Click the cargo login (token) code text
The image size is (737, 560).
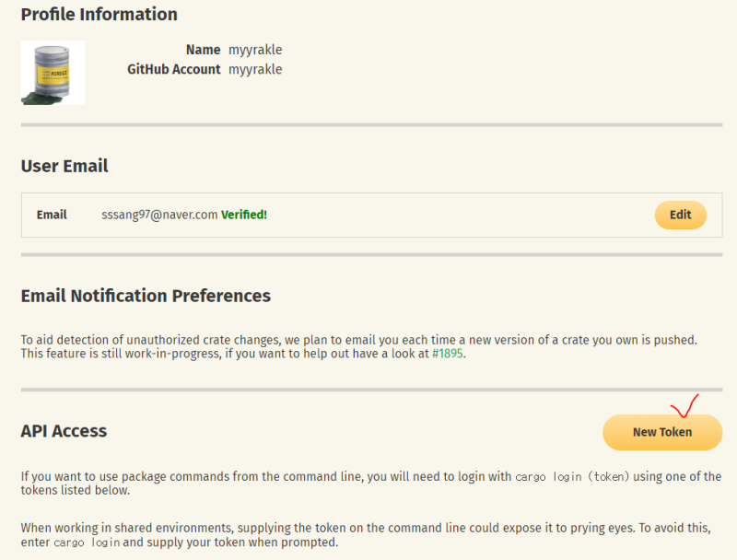click(x=573, y=476)
